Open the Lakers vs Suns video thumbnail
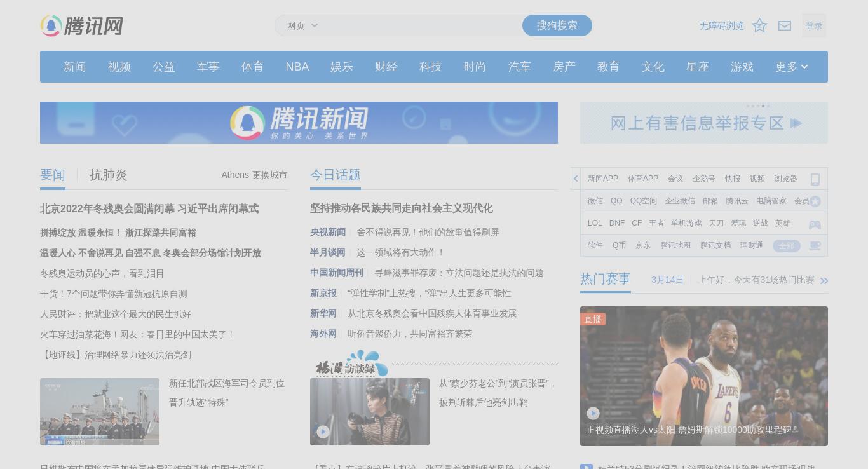 [704, 376]
